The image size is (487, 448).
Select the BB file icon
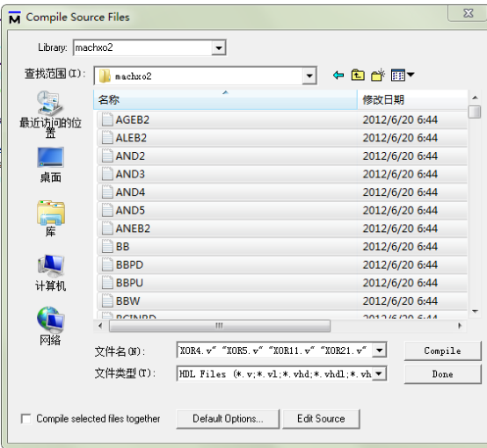click(107, 247)
